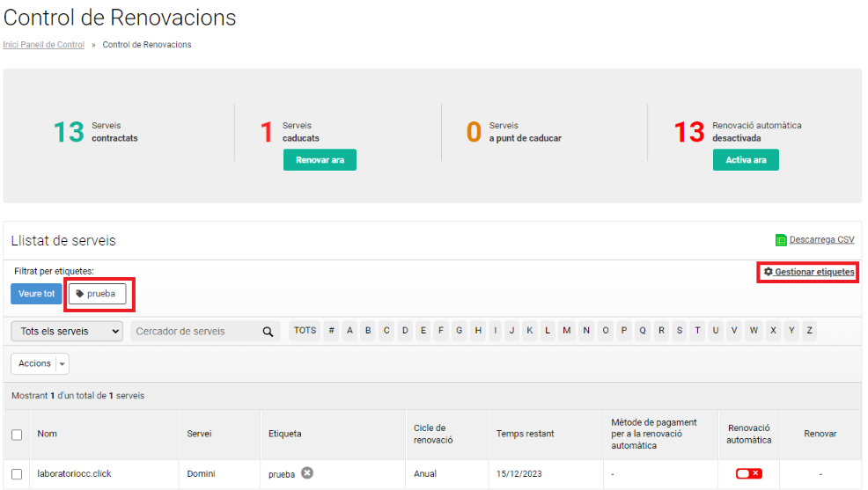Filter services by letter L
Viewport: 868px width, 490px height.
point(548,331)
